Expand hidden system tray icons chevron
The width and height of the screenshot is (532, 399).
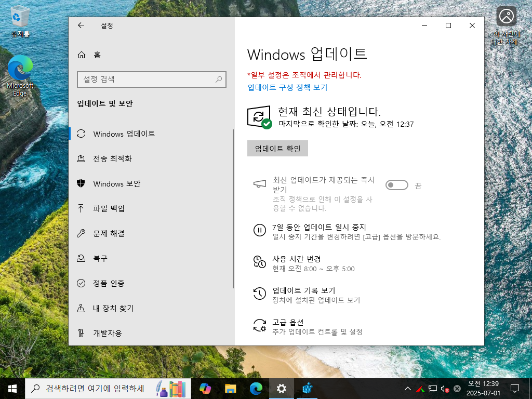pyautogui.click(x=408, y=389)
